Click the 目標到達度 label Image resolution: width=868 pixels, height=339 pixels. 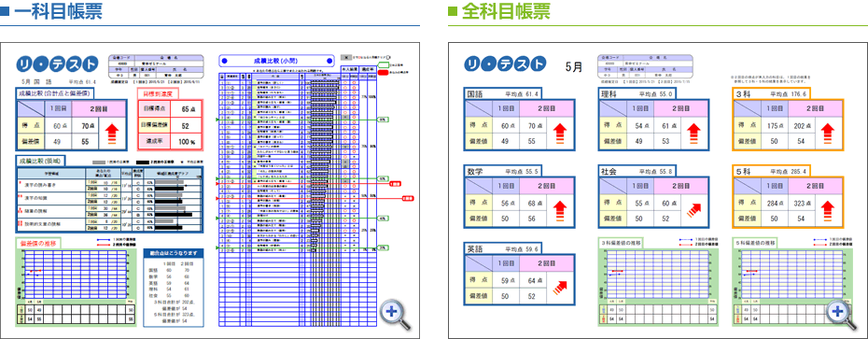(x=155, y=94)
